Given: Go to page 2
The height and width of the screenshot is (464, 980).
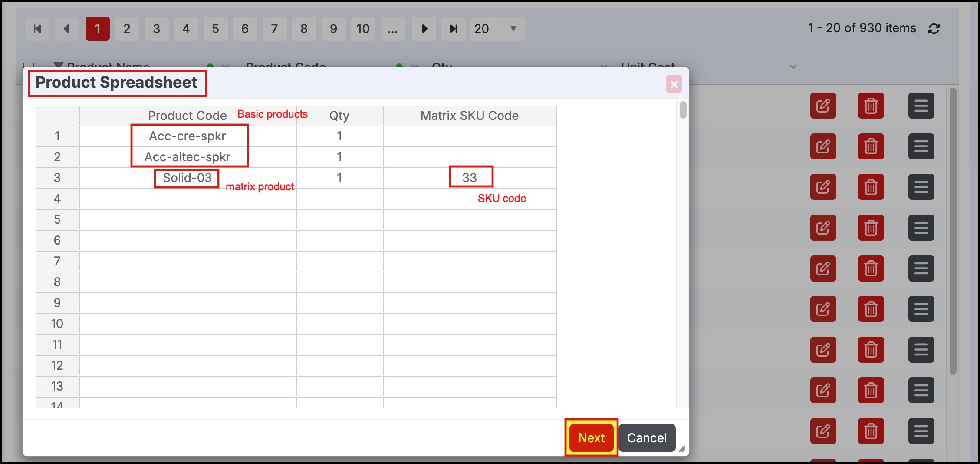Looking at the screenshot, I should pyautogui.click(x=127, y=29).
